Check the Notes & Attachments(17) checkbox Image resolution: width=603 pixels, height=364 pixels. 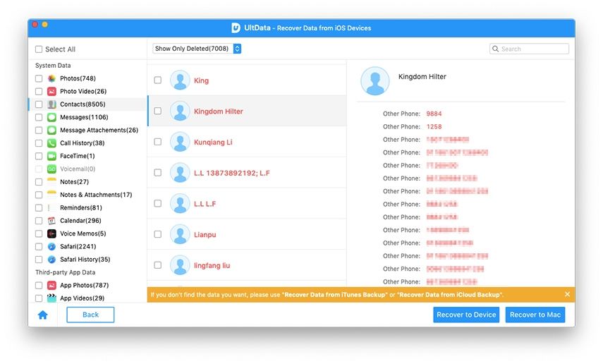pos(39,195)
